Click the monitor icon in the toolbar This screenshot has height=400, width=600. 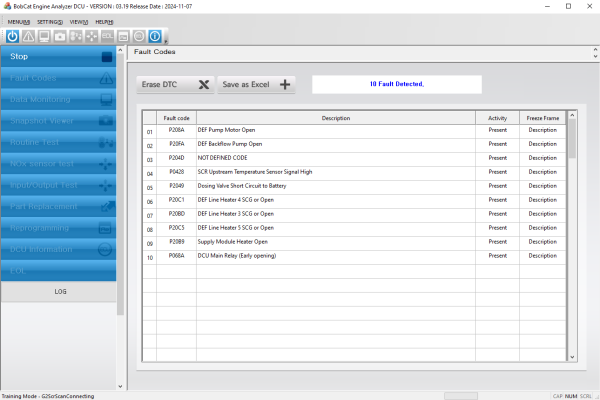(x=44, y=36)
